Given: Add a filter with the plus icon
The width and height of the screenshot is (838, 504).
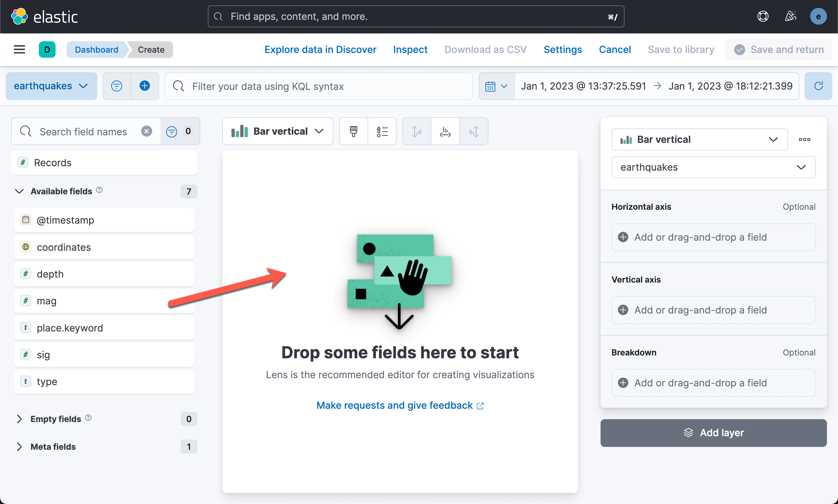Looking at the screenshot, I should click(145, 86).
